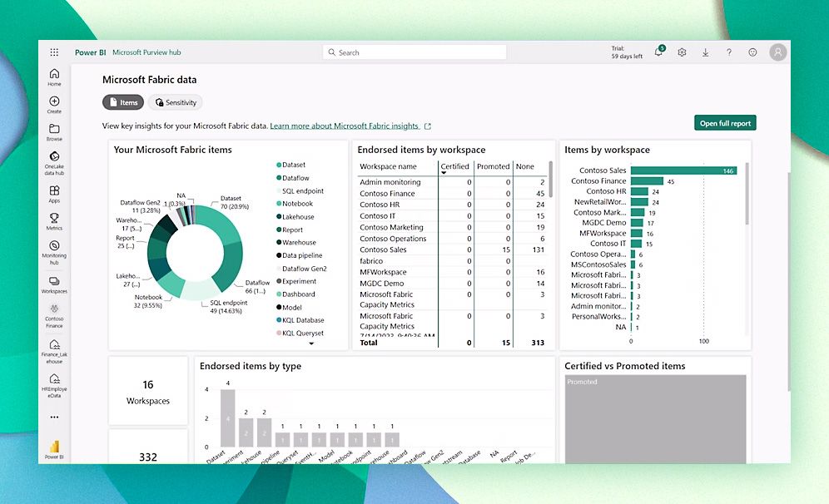Image resolution: width=829 pixels, height=504 pixels.
Task: Sort by the Workspace name column header
Action: pyautogui.click(x=388, y=166)
